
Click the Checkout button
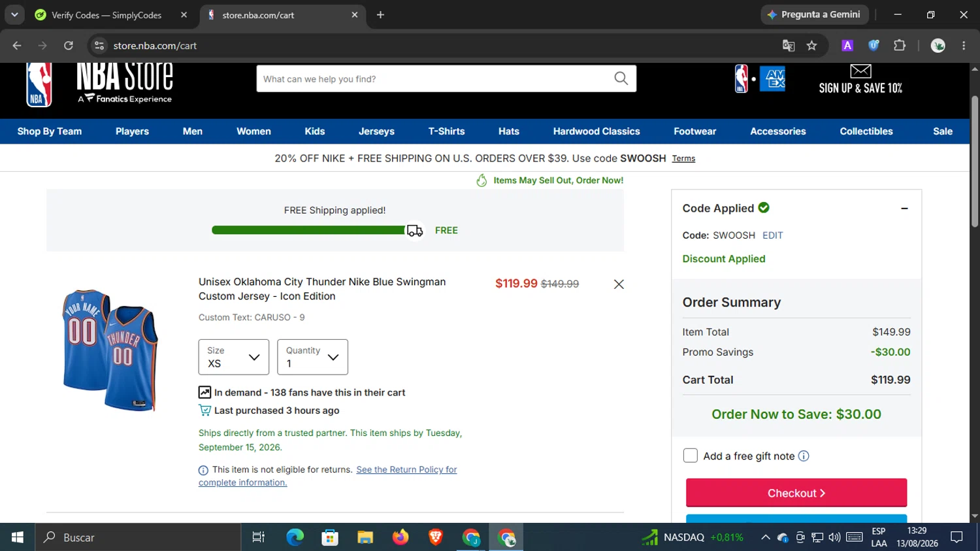click(796, 493)
